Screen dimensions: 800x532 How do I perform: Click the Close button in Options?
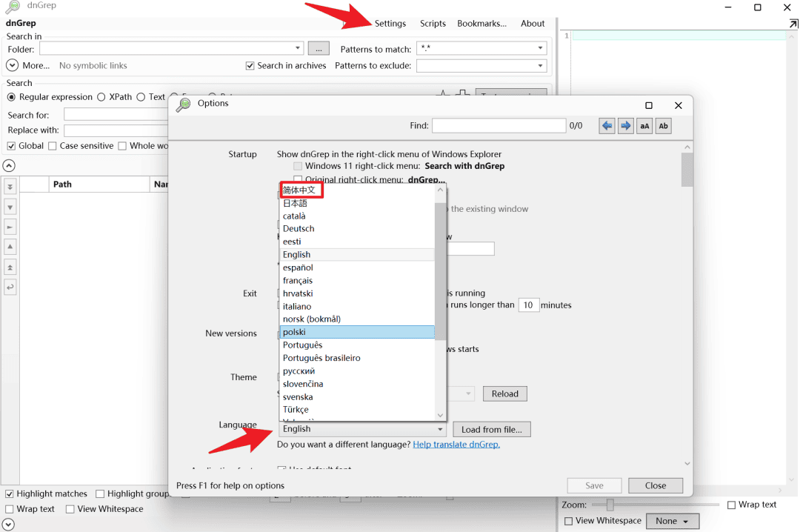pyautogui.click(x=655, y=485)
